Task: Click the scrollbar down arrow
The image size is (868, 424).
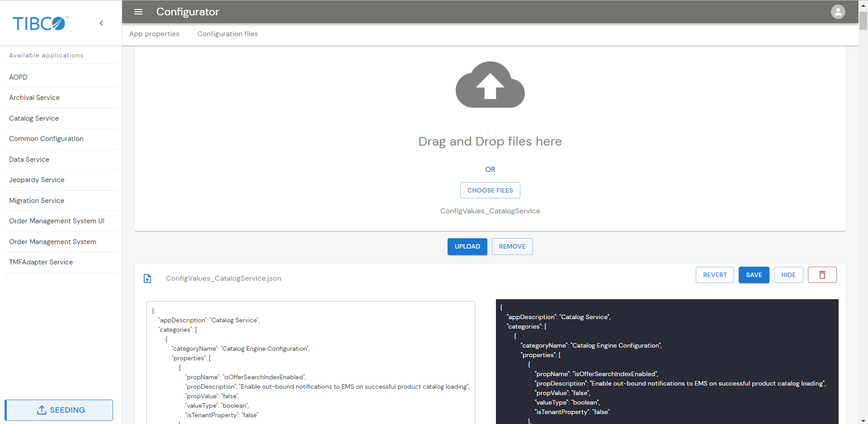Action: [x=863, y=420]
